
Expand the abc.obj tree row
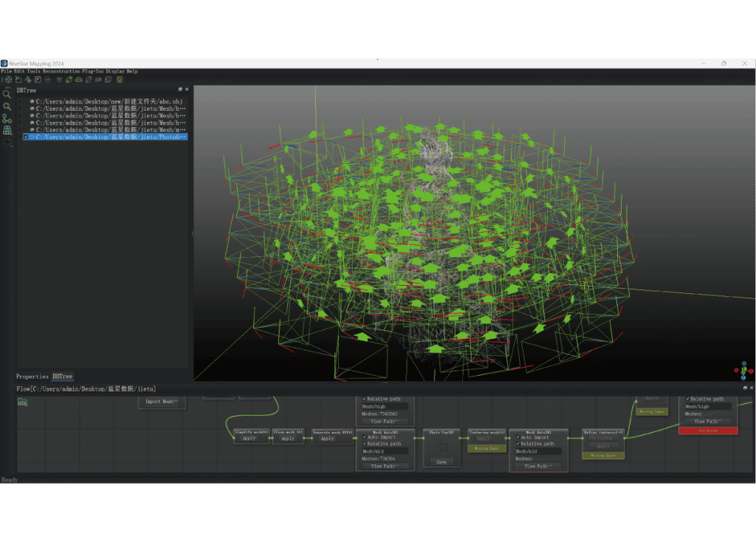(20, 102)
